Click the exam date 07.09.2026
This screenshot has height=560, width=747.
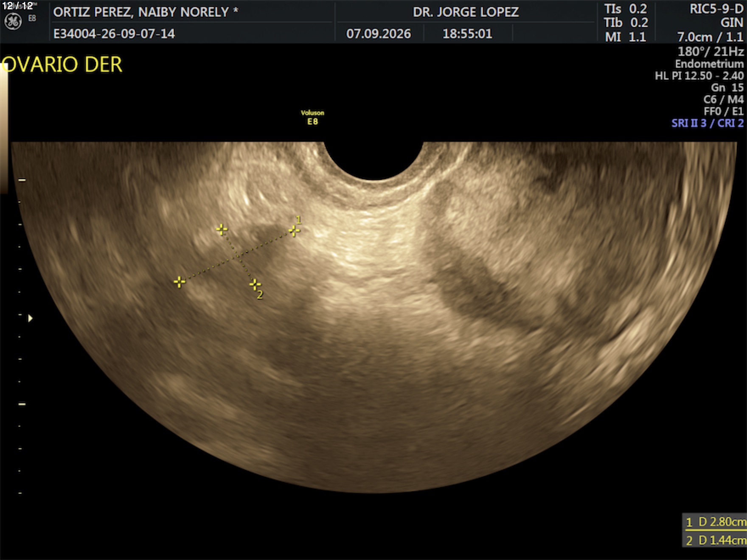[379, 34]
